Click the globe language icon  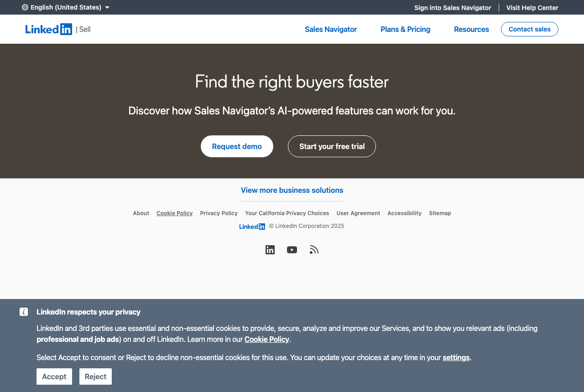pyautogui.click(x=25, y=7)
